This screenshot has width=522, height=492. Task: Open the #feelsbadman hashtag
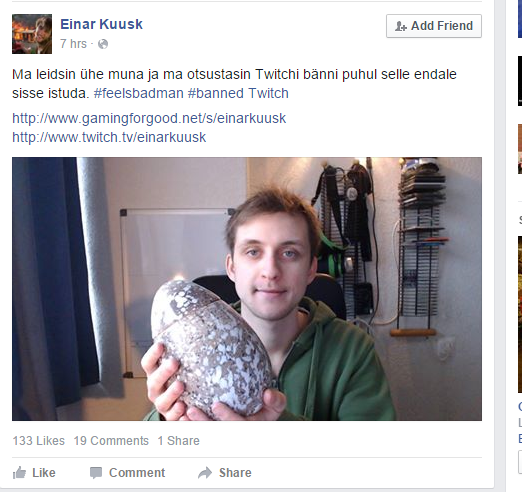[139, 93]
